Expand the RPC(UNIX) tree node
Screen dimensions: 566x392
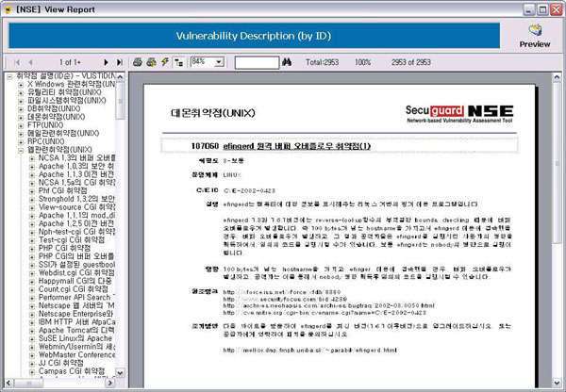click(x=21, y=140)
